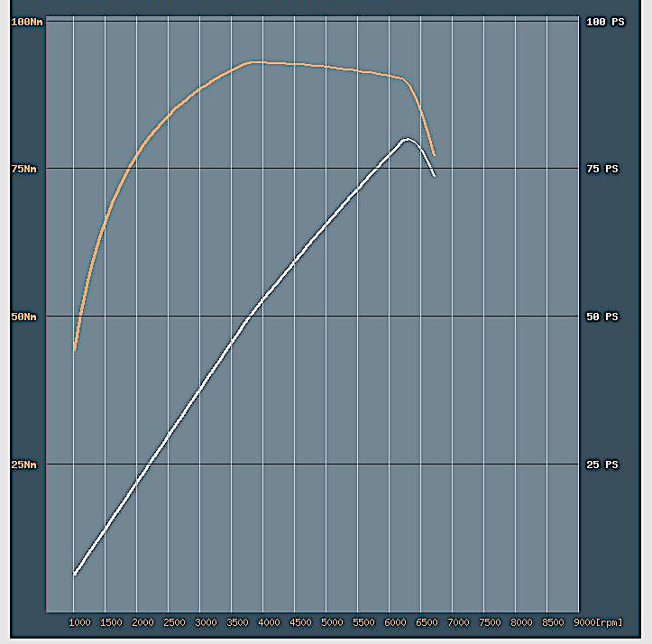Click the 5500 rpm axis tick label

363,622
